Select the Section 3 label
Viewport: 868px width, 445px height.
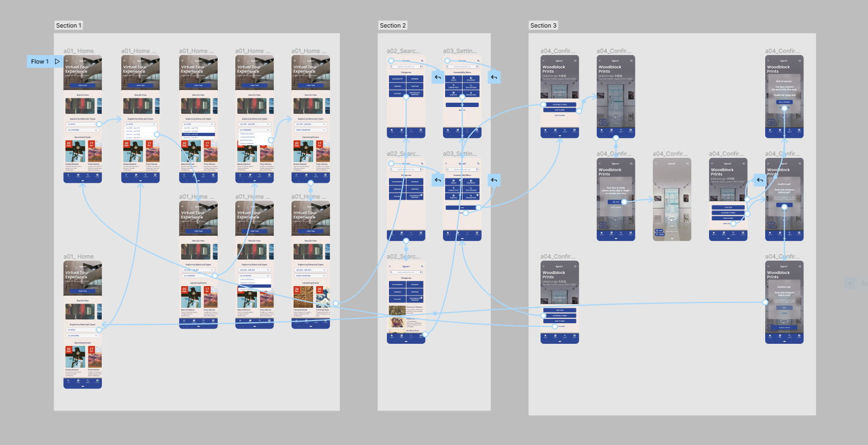543,25
